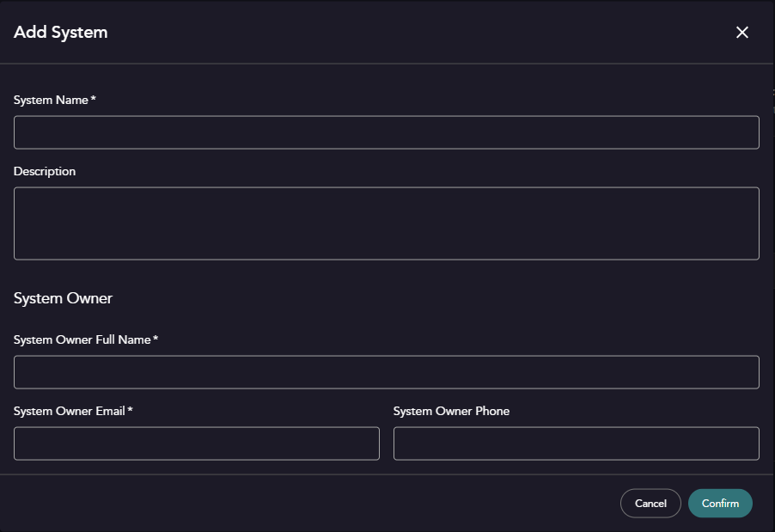Click the Description label

[44, 171]
